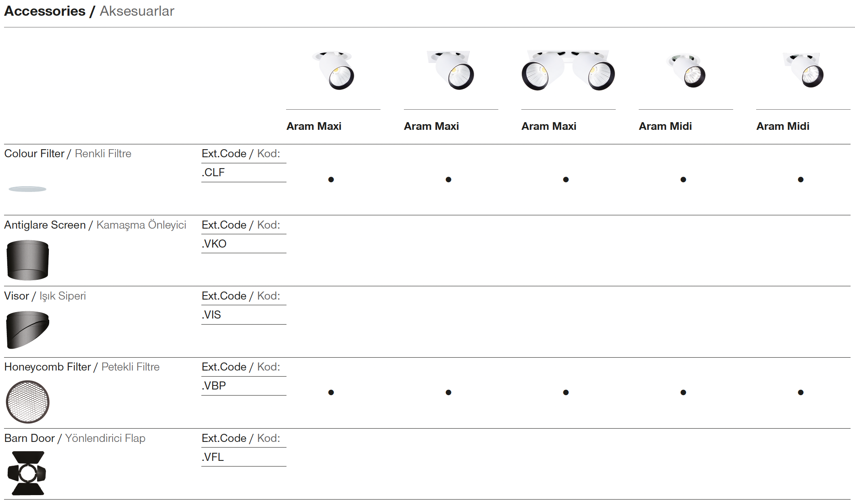This screenshot has height=504, width=855.
Task: Click the round-trim single Aram Maxi spotlight image
Action: (334, 70)
